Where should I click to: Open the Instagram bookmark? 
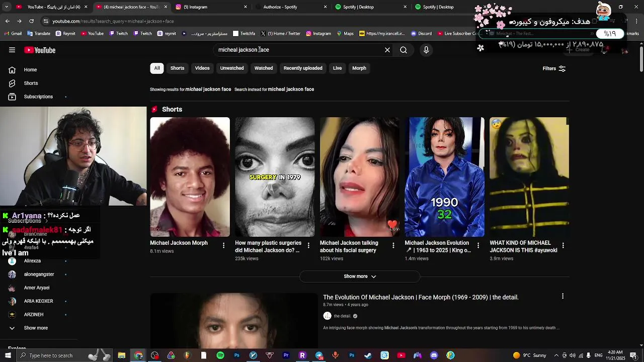318,34
